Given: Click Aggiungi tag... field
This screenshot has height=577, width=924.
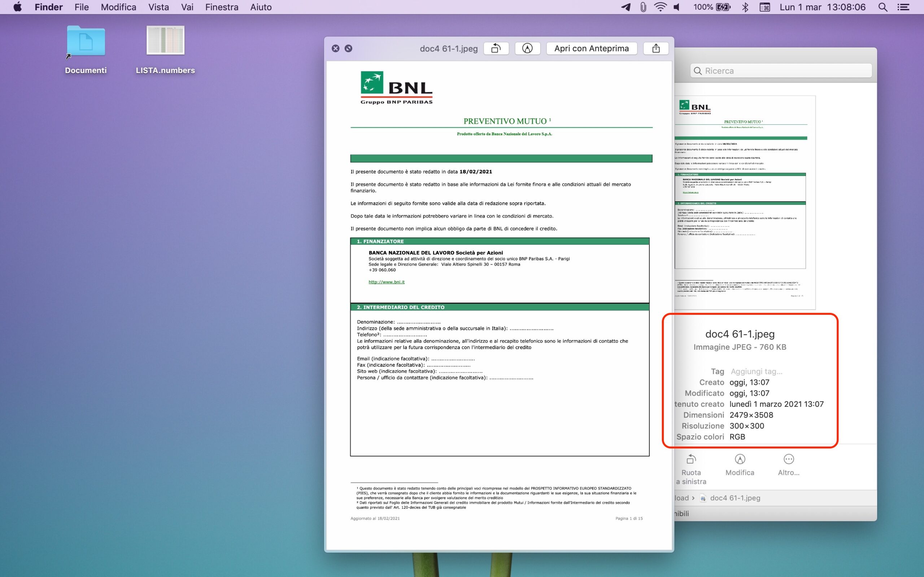Looking at the screenshot, I should click(x=756, y=371).
